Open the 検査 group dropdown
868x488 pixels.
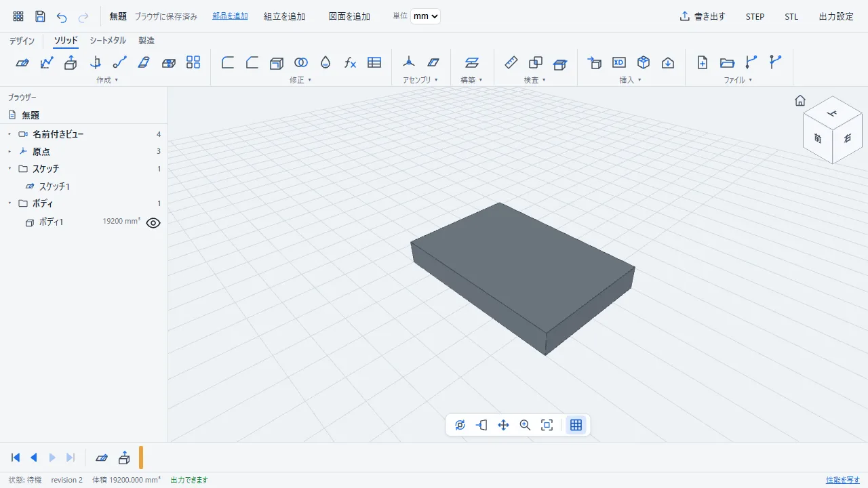535,80
